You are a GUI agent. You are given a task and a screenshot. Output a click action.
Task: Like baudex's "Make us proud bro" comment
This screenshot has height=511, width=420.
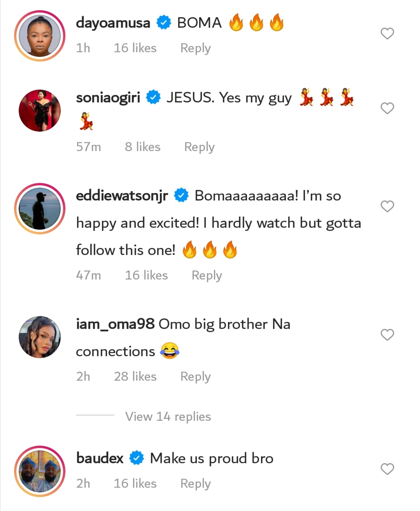pos(387,469)
